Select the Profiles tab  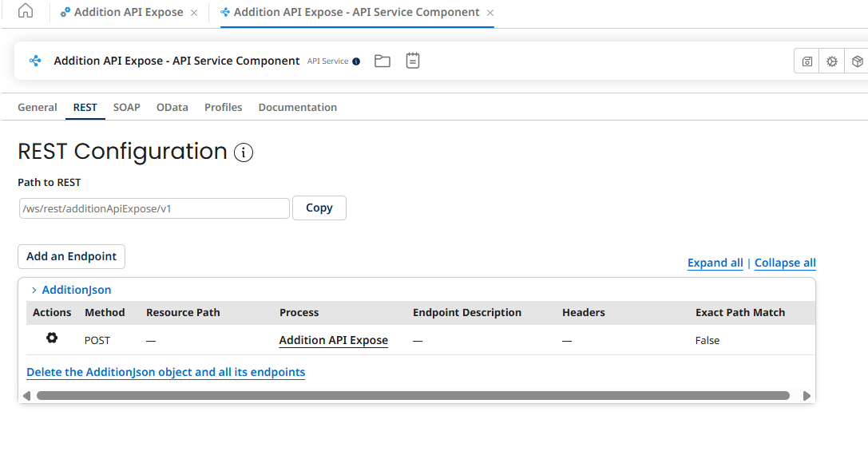click(223, 107)
